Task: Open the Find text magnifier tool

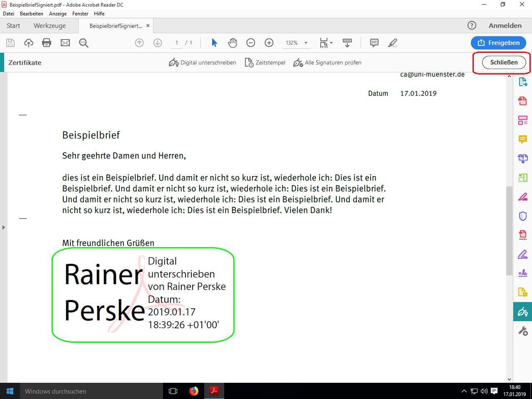Action: (84, 43)
